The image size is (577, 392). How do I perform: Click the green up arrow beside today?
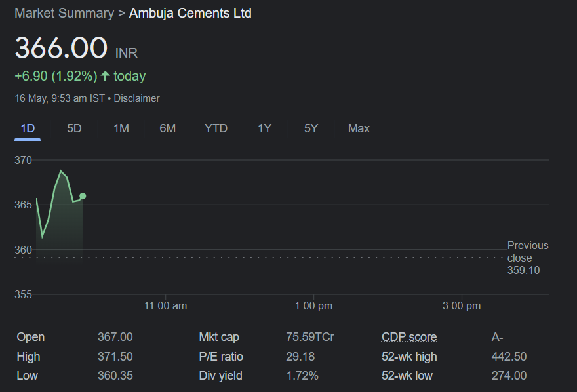point(106,76)
